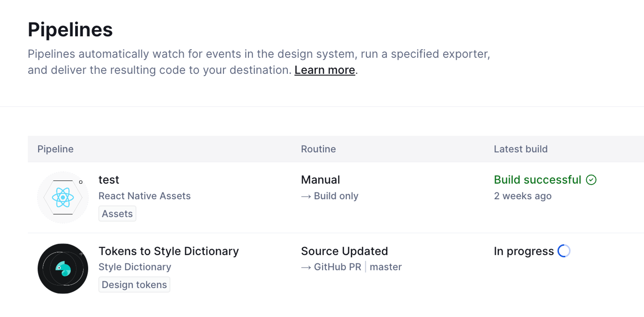Click the Source Updated routine label
The image size is (644, 317).
coord(344,251)
